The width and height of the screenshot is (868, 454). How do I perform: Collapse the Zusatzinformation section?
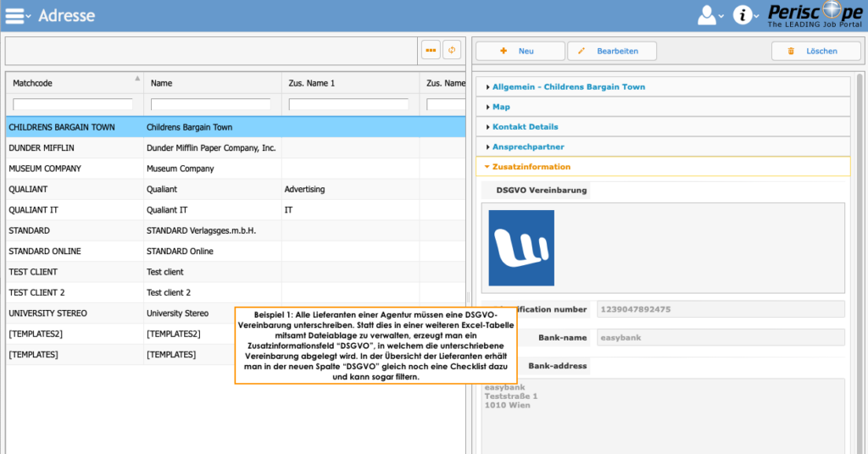pos(663,167)
